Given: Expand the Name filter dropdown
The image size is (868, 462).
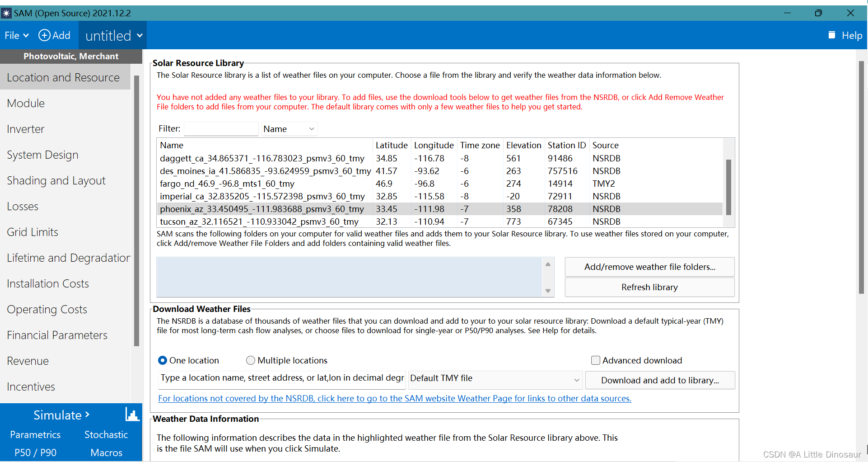Looking at the screenshot, I should click(x=289, y=129).
